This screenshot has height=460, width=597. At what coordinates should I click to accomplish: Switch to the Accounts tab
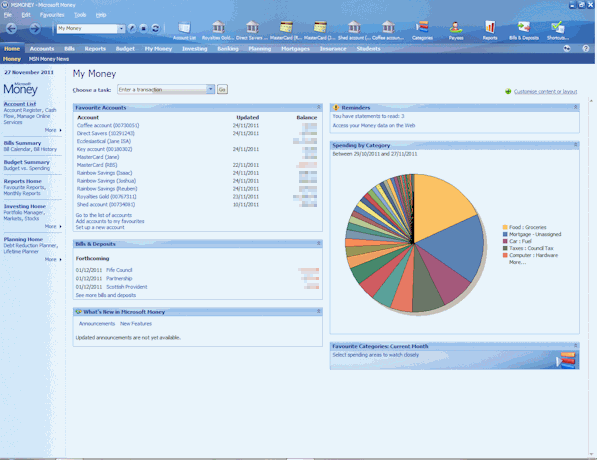pos(42,49)
